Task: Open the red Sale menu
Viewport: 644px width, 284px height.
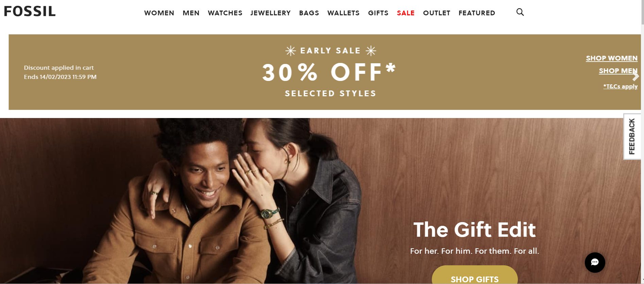Action: pyautogui.click(x=406, y=13)
